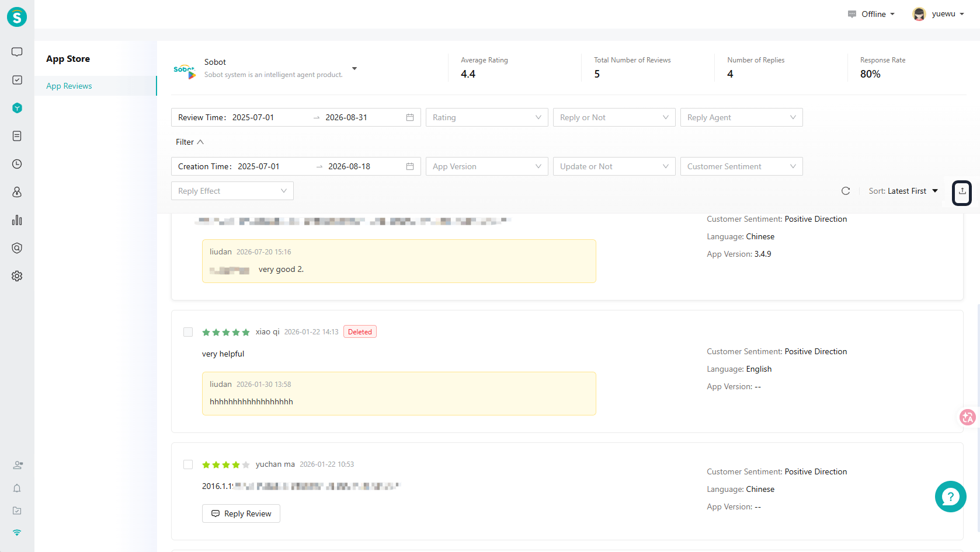Viewport: 980px width, 552px height.
Task: Collapse the Filter section
Action: (x=190, y=142)
